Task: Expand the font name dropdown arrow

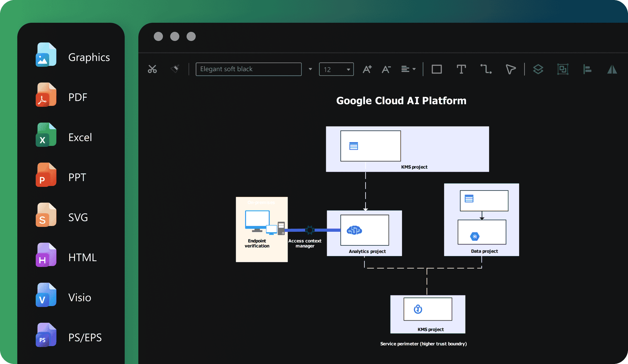Action: 310,69
